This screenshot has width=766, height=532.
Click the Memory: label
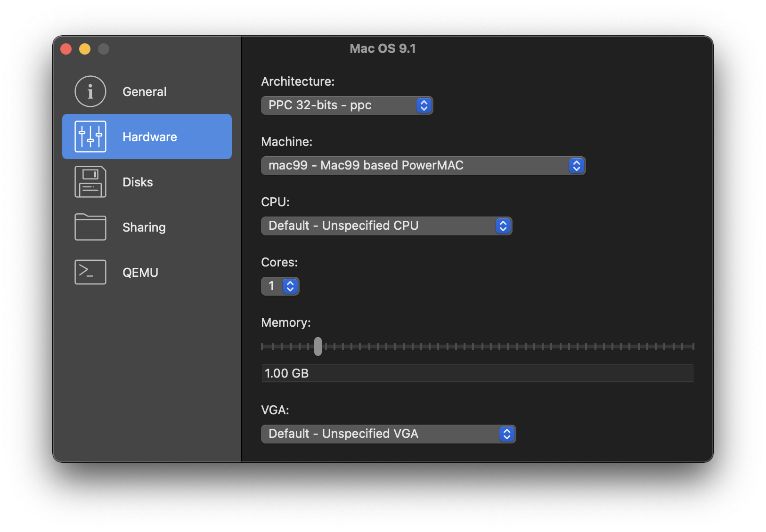[x=286, y=322]
